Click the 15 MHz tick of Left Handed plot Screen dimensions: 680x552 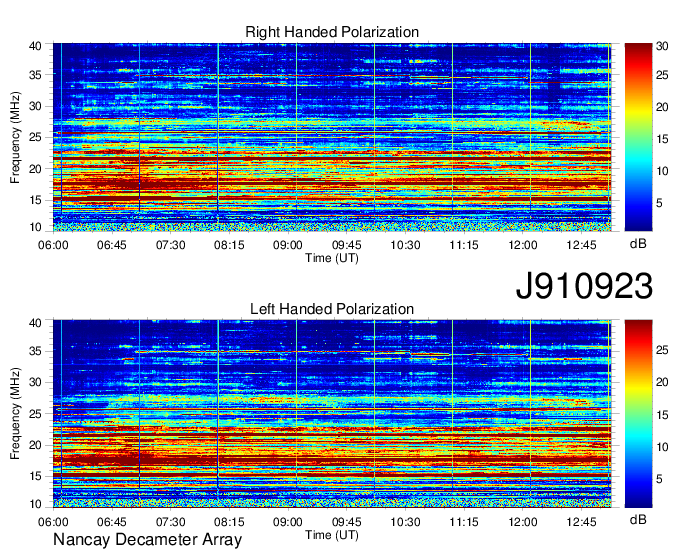pos(35,476)
